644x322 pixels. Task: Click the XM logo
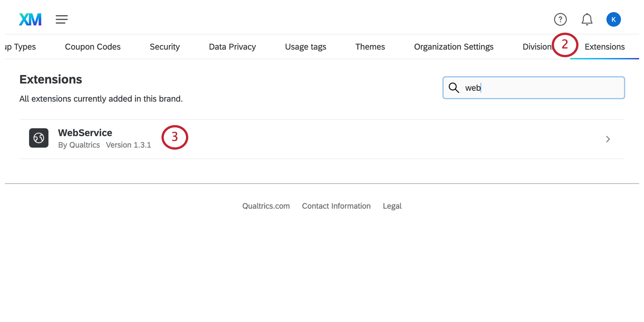[x=30, y=19]
